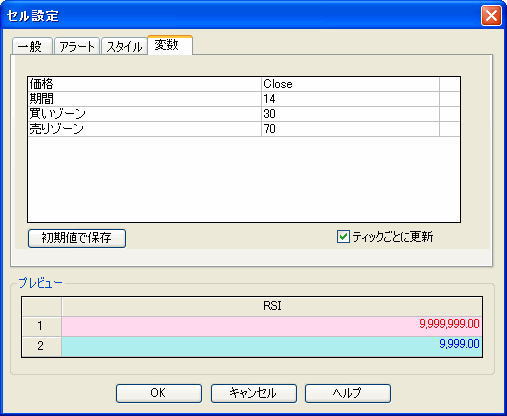Viewport: 507px width, 416px height.
Task: Edit the 価格 value Close
Action: coord(350,84)
